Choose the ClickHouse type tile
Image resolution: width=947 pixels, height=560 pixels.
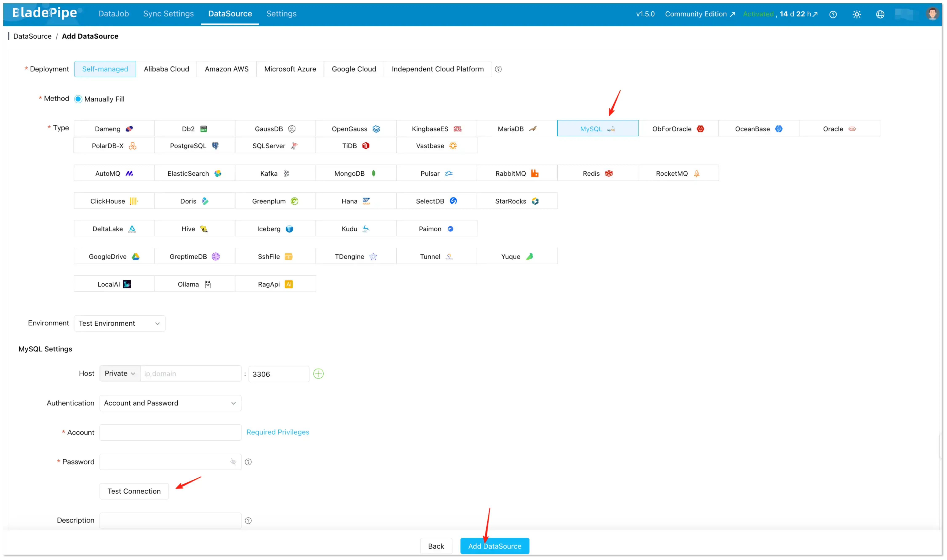pos(114,201)
